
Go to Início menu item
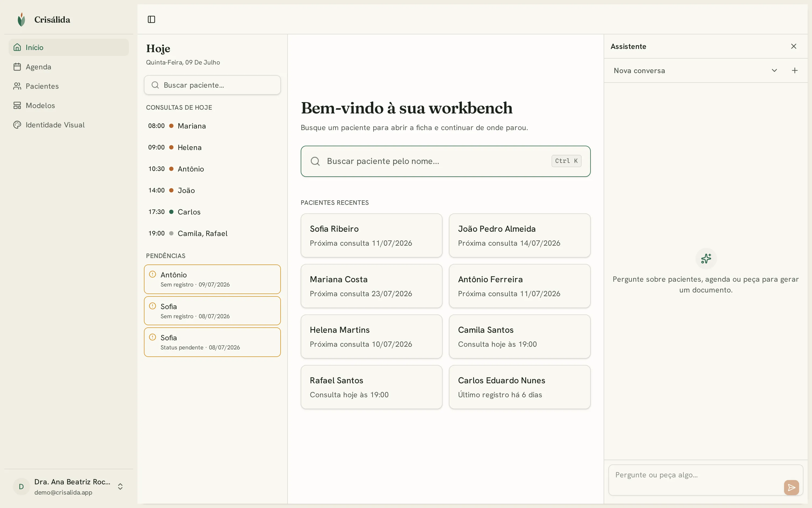coord(69,47)
